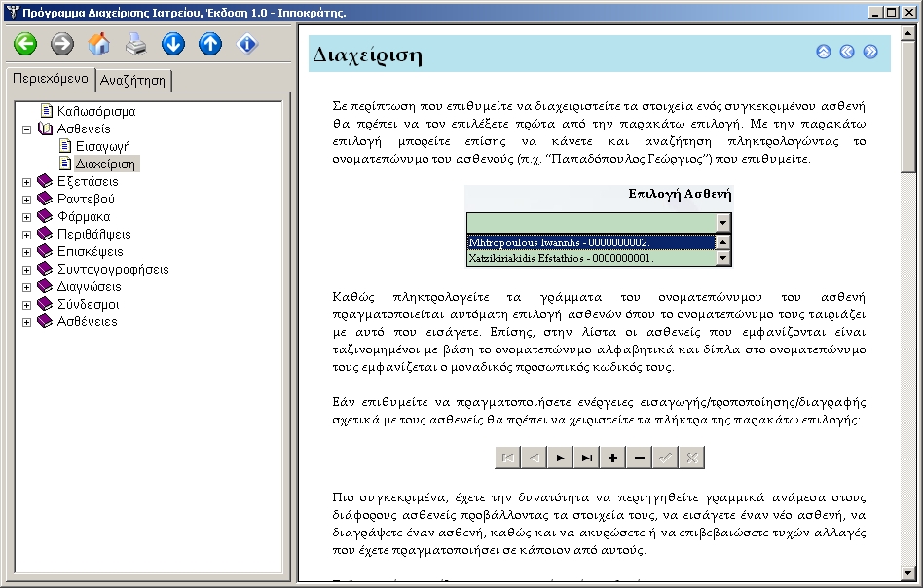Click the vertical scrollbar down arrow of content pane
This screenshot has width=923, height=588.
click(x=908, y=571)
